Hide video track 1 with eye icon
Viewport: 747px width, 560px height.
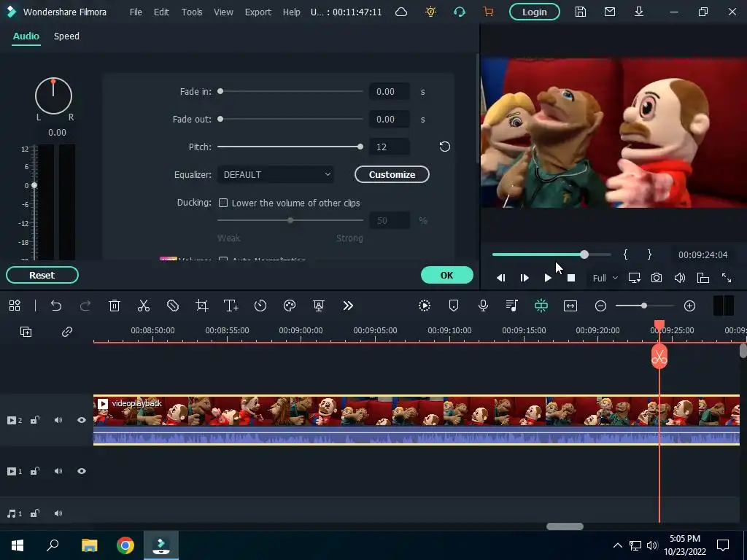pyautogui.click(x=82, y=471)
